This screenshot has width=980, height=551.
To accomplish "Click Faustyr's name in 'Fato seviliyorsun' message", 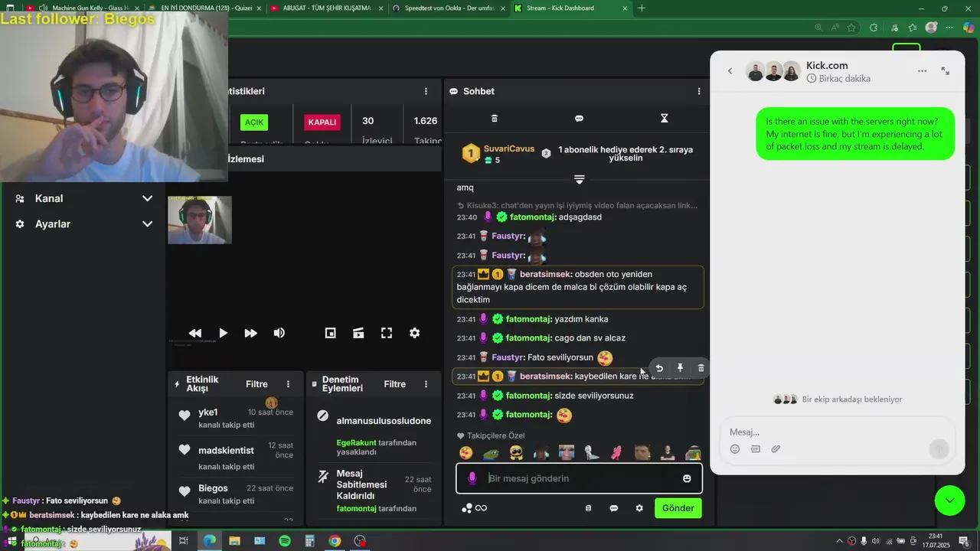I will [x=508, y=357].
